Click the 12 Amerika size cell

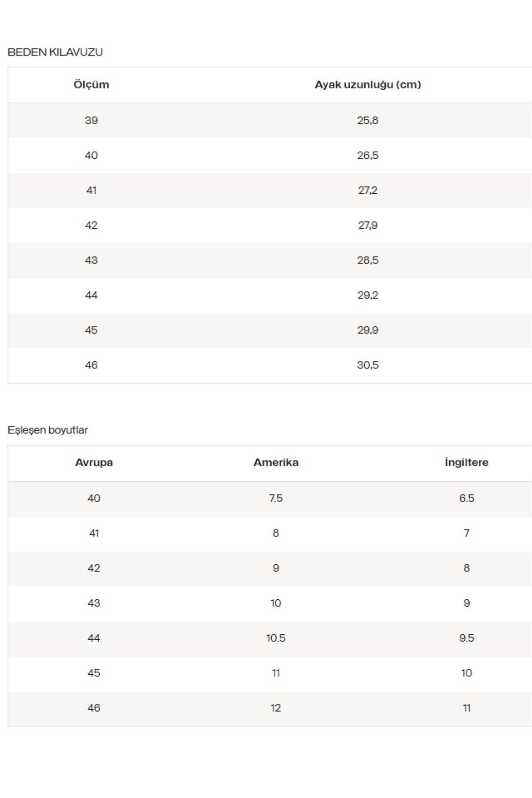276,708
